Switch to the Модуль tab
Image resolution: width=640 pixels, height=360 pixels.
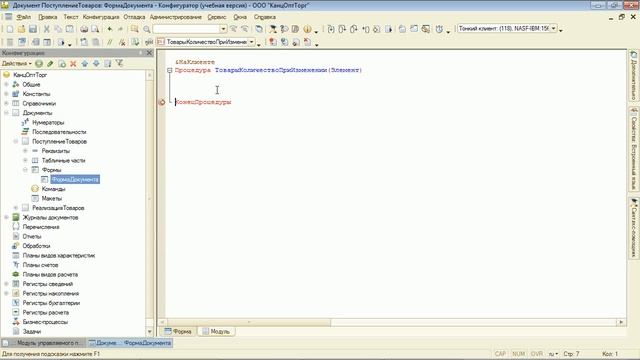click(x=216, y=331)
